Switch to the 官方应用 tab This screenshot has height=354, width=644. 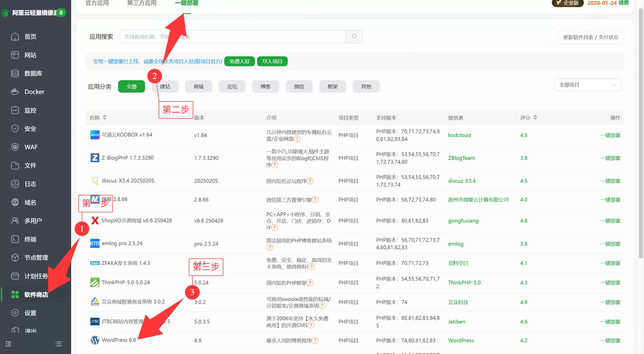(x=97, y=3)
